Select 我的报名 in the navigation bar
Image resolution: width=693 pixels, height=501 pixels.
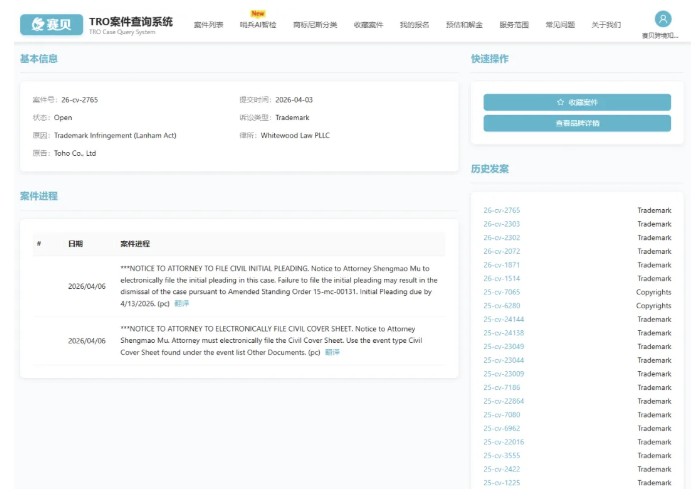(x=414, y=24)
